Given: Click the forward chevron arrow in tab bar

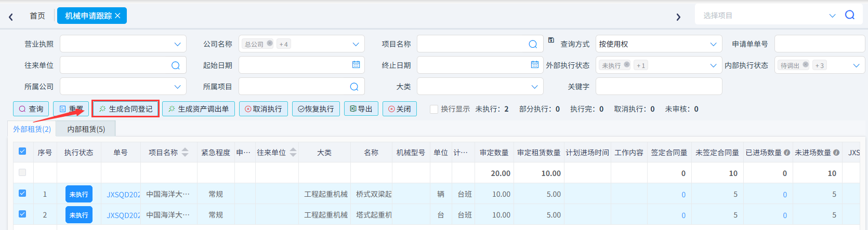Looking at the screenshot, I should (x=678, y=17).
